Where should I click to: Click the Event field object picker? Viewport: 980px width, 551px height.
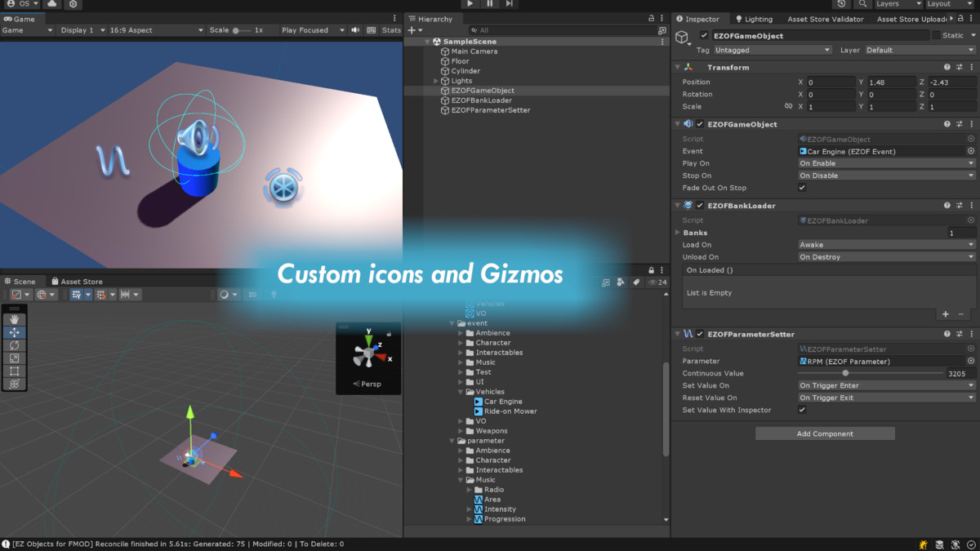point(971,151)
